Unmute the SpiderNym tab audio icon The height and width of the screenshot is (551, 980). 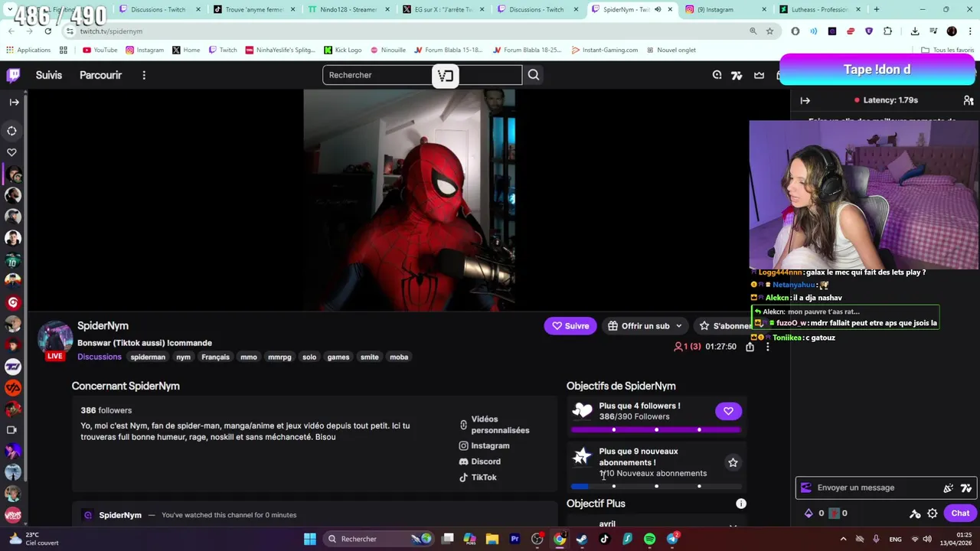tap(658, 9)
